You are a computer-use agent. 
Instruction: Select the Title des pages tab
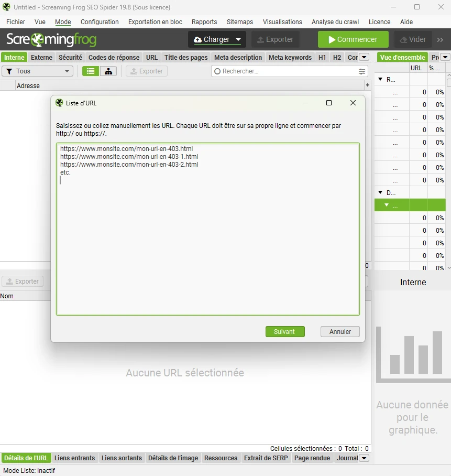(x=186, y=57)
